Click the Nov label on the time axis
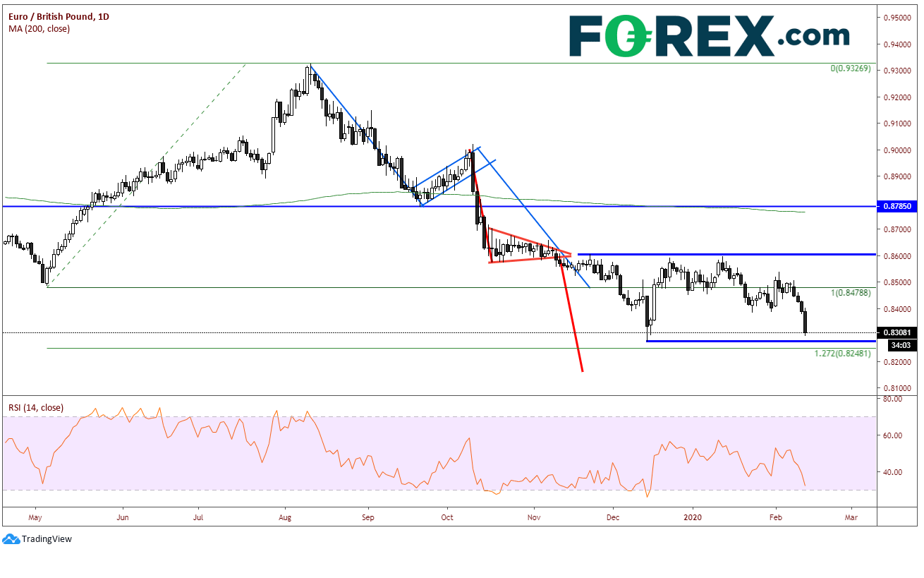This screenshot has width=924, height=578. tap(534, 517)
